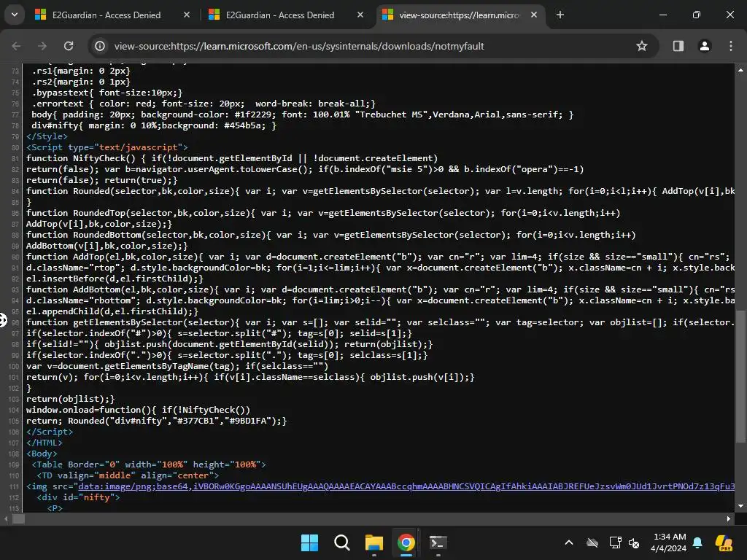Click the .errortext CSS rule line
The height and width of the screenshot is (560, 747).
[204, 104]
